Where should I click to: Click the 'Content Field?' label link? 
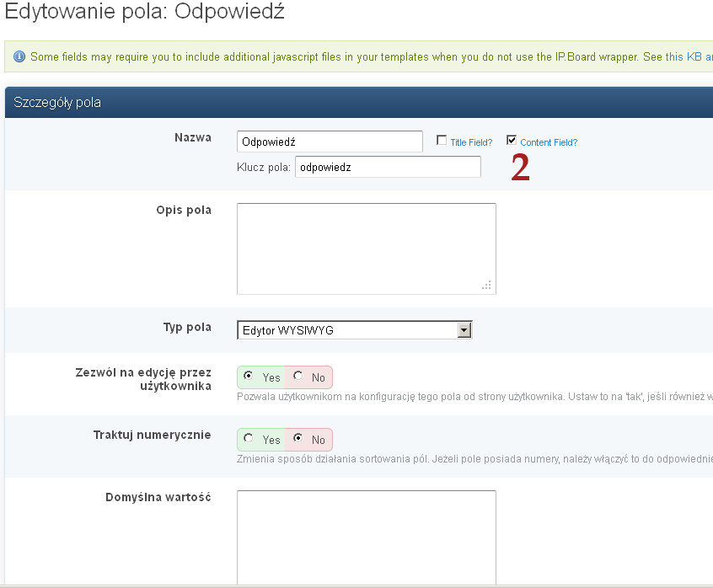[x=549, y=142]
